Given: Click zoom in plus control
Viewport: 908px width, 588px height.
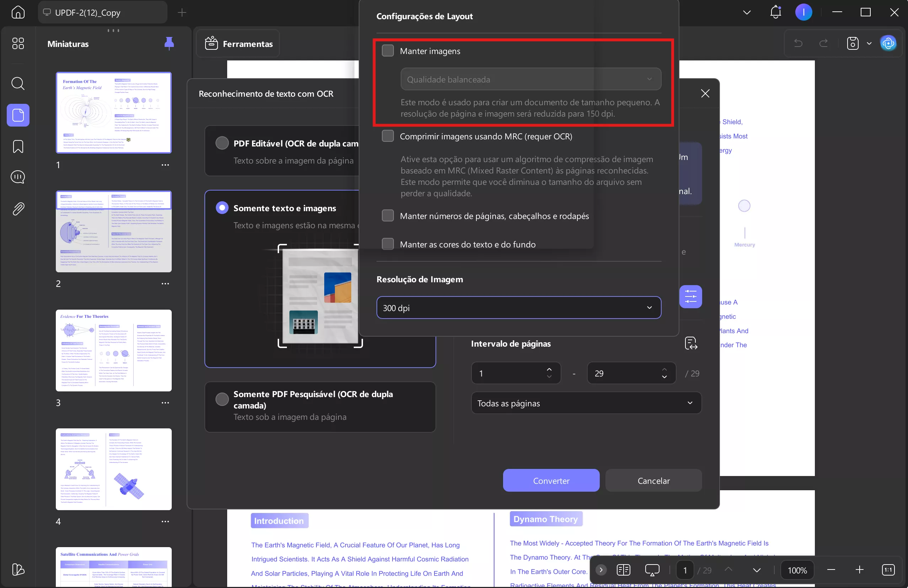Looking at the screenshot, I should tap(859, 570).
